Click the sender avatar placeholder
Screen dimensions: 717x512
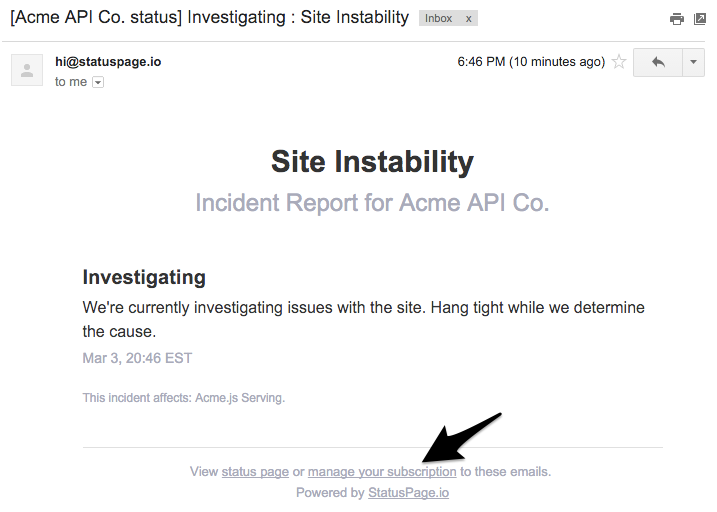(x=27, y=70)
